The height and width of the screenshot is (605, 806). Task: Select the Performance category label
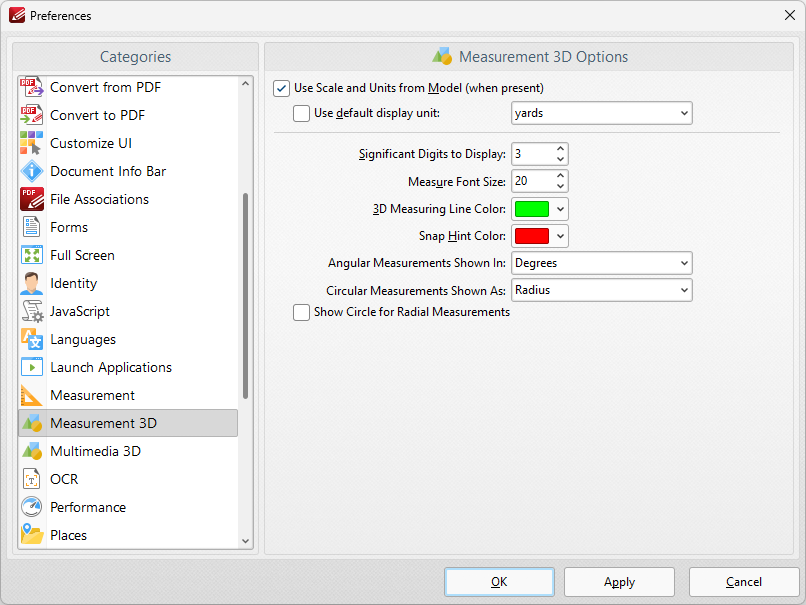[x=88, y=507]
